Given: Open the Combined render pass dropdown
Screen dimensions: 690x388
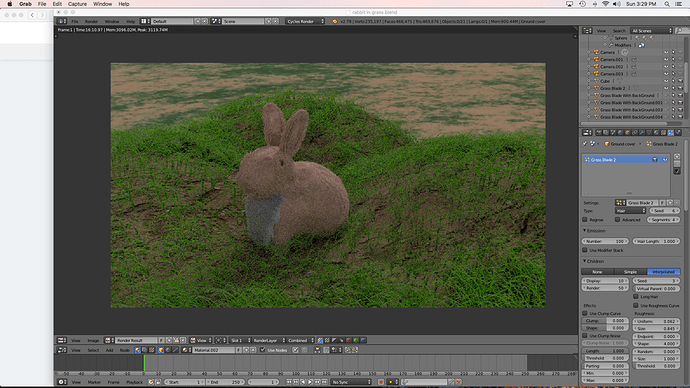Looking at the screenshot, I should pyautogui.click(x=301, y=340).
